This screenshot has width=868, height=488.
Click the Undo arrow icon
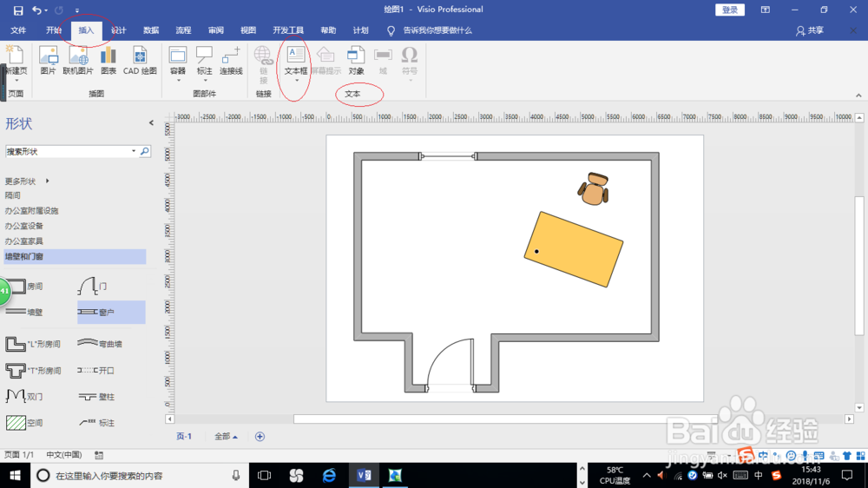click(36, 10)
